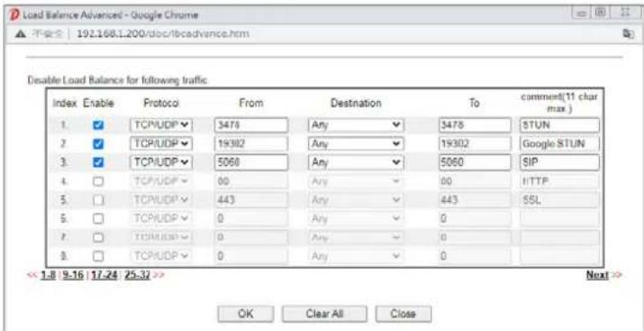Click comment field containing SSL
Screen dimensions: 644x331
[559, 200]
